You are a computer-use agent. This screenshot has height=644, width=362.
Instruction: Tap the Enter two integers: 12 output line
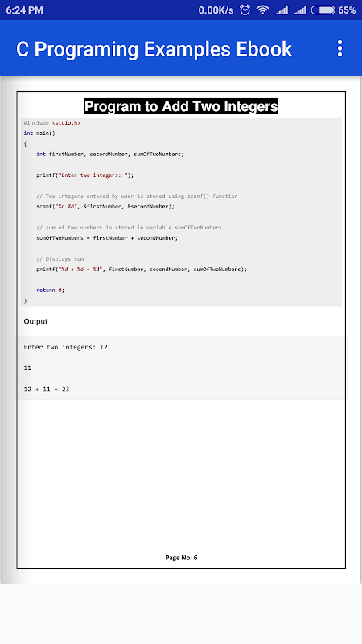coord(66,347)
